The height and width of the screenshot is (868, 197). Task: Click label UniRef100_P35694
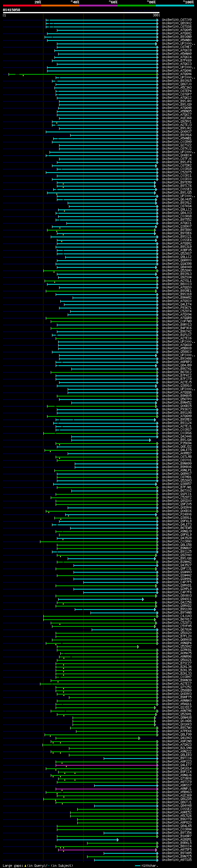(x=177, y=443)
